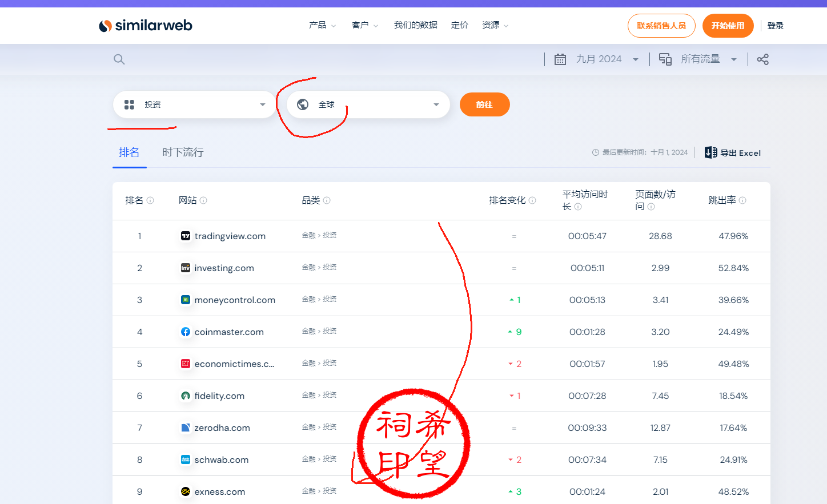
Task: Click the info icon next to 平均访问时长
Action: (x=578, y=207)
